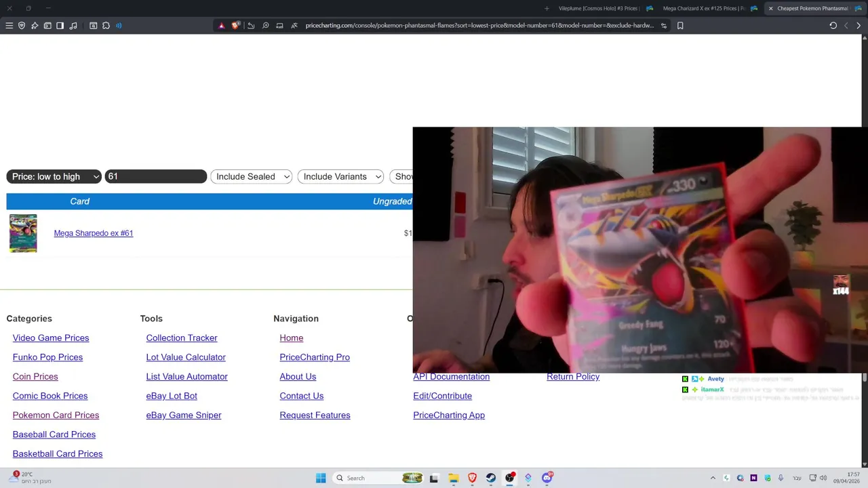Open the Return Policy link

pyautogui.click(x=573, y=377)
